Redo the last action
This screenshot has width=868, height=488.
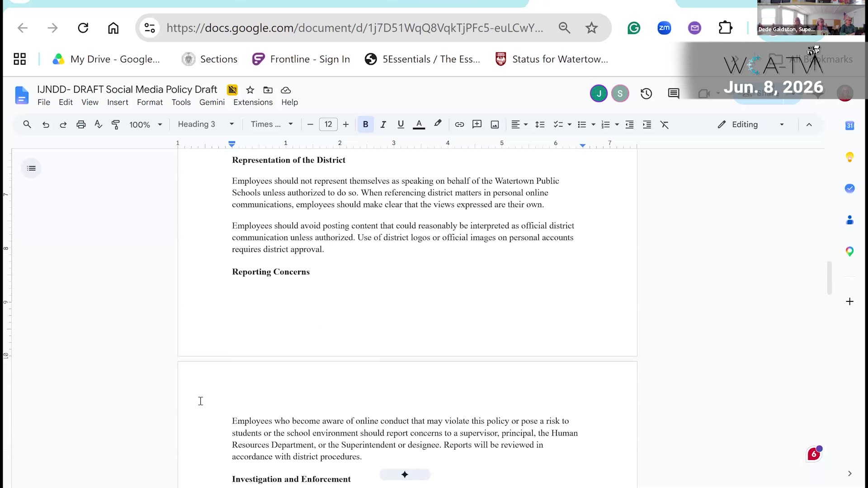[x=63, y=124]
